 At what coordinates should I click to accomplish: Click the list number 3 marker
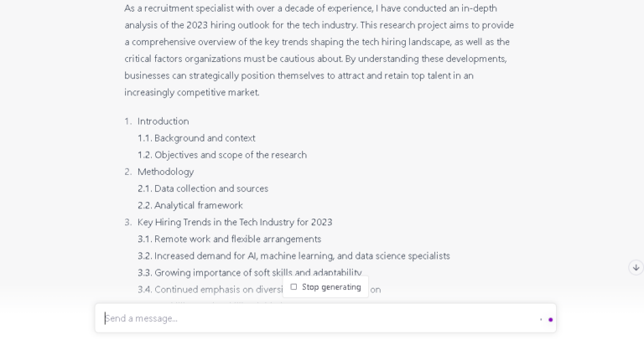[x=128, y=222]
